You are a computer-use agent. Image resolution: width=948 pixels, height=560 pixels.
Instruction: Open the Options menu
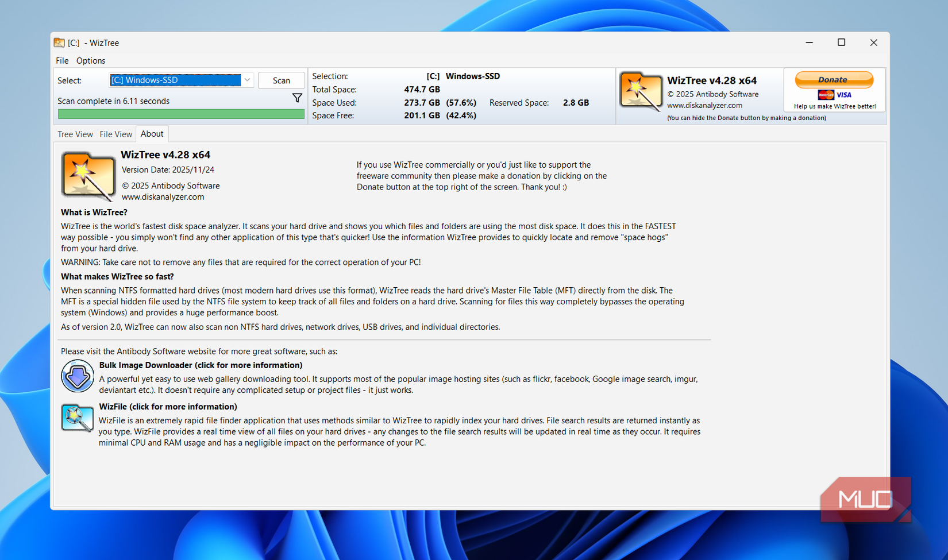pyautogui.click(x=91, y=61)
